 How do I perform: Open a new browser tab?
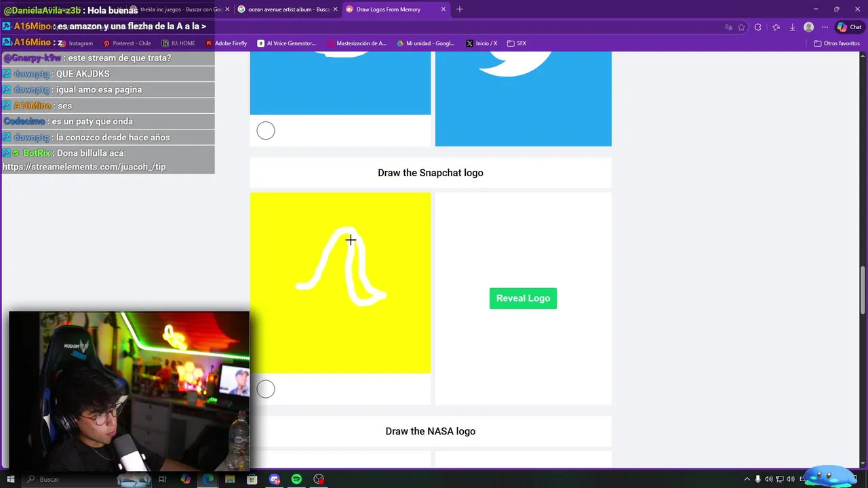tap(460, 9)
